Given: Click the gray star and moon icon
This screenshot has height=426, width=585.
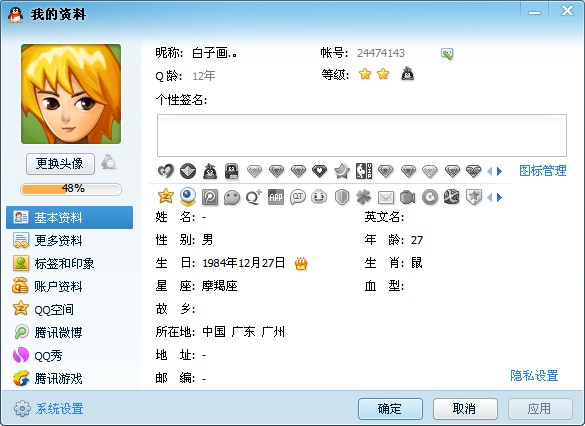Looking at the screenshot, I should tap(341, 171).
